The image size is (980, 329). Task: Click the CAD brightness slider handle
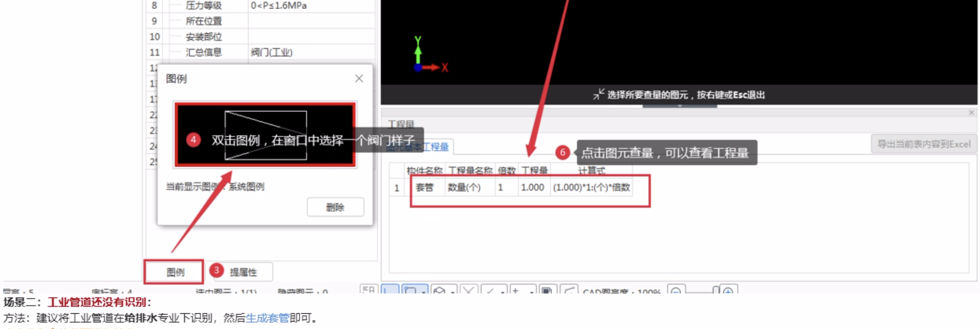[x=716, y=290]
